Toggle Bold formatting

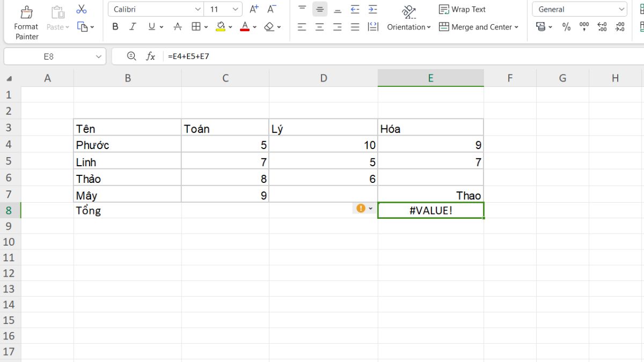coord(115,27)
